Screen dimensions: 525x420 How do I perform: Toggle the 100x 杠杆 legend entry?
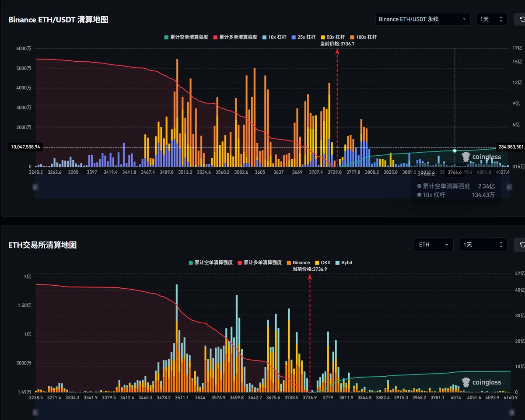coord(363,37)
